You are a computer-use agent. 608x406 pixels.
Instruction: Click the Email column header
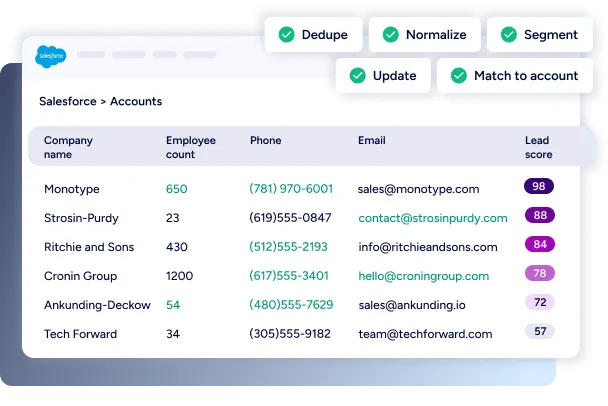coord(371,140)
